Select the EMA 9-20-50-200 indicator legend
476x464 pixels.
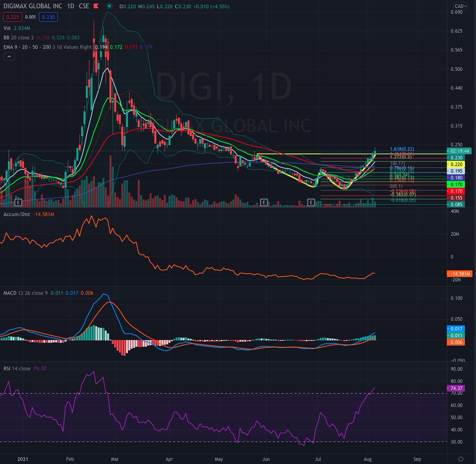[47, 47]
